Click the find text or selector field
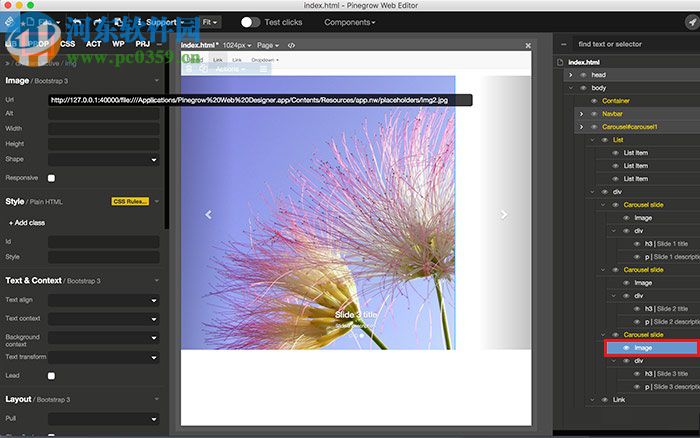The height and width of the screenshot is (438, 700). [x=638, y=44]
